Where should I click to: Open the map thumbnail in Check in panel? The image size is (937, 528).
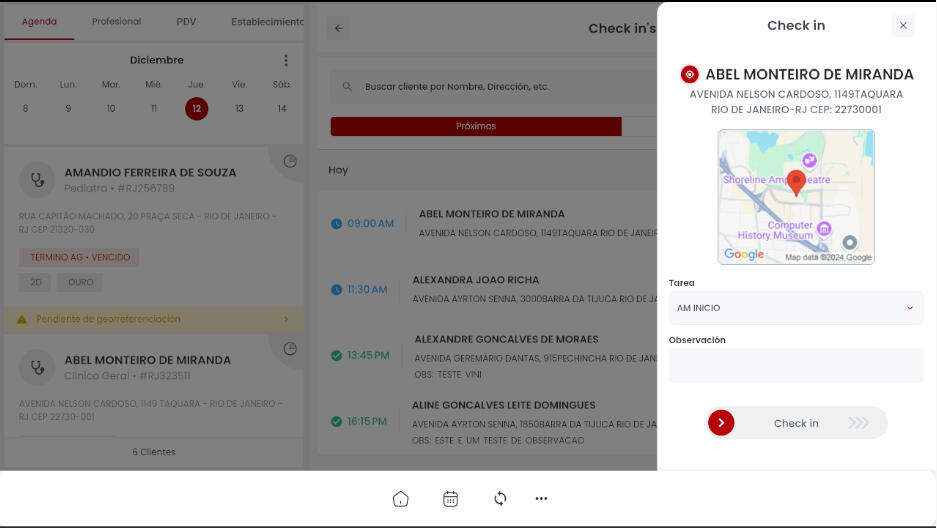pyautogui.click(x=796, y=197)
